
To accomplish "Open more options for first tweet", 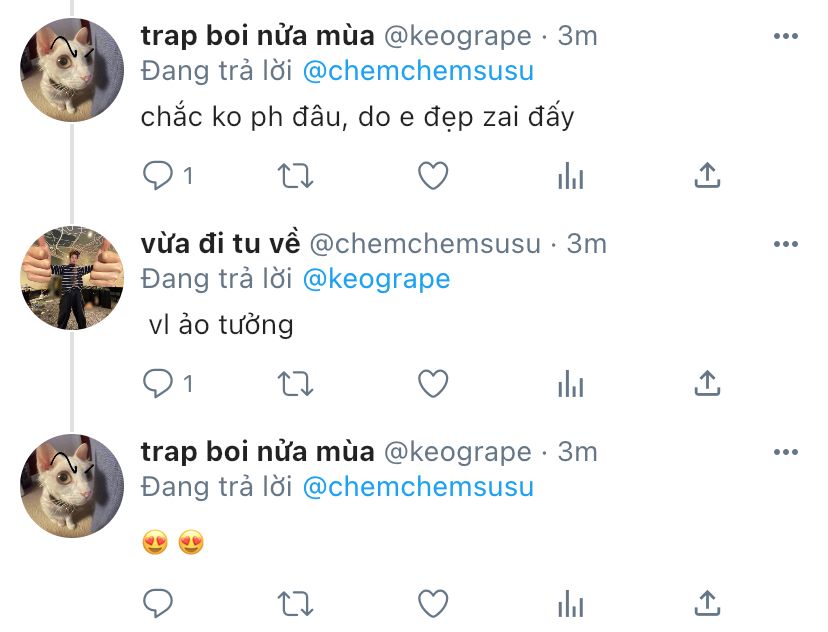I will (x=786, y=37).
